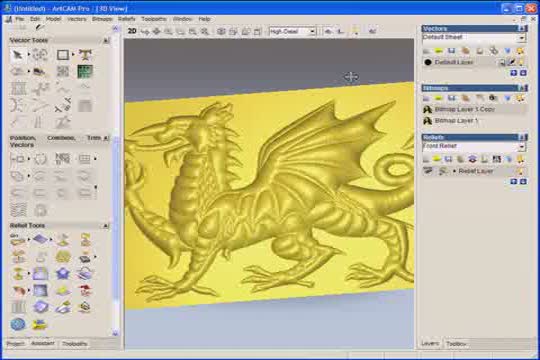
Task: Click the combine mode icon left of Relief Layer
Action: click(443, 171)
